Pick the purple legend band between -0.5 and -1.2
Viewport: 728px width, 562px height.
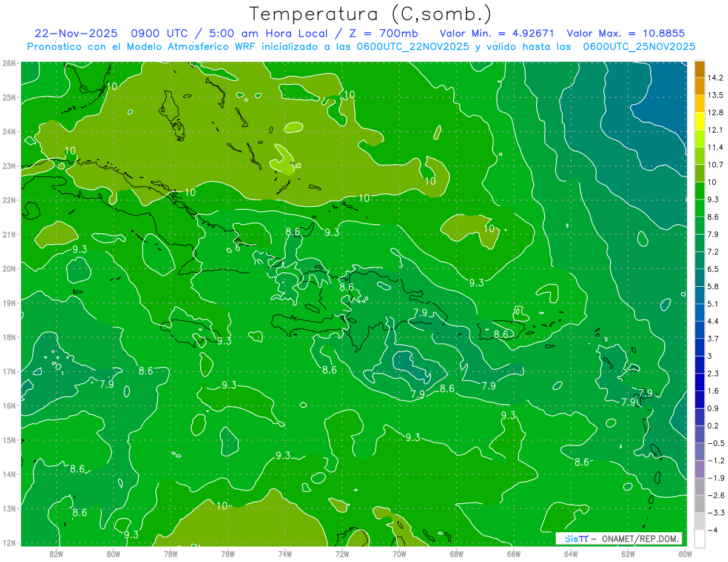click(x=699, y=452)
